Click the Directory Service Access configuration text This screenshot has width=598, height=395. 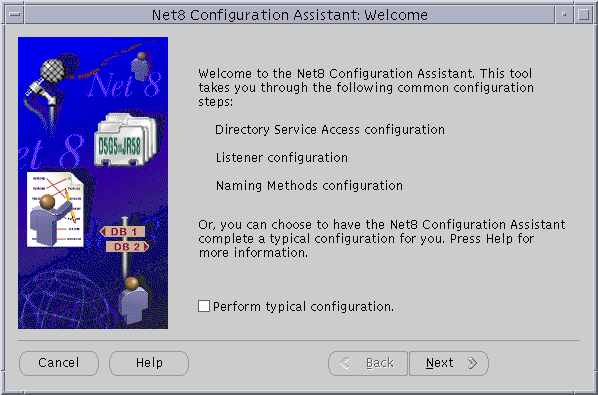(x=330, y=130)
